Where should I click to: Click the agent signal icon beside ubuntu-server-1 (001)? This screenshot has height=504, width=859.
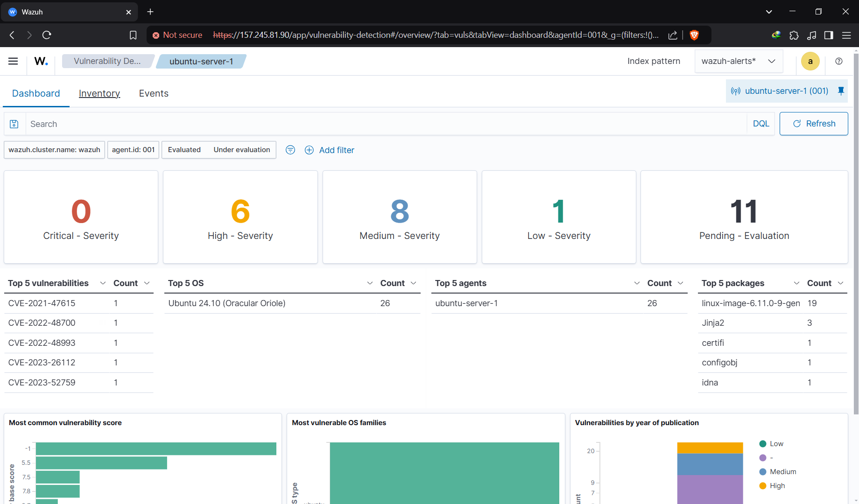point(736,91)
